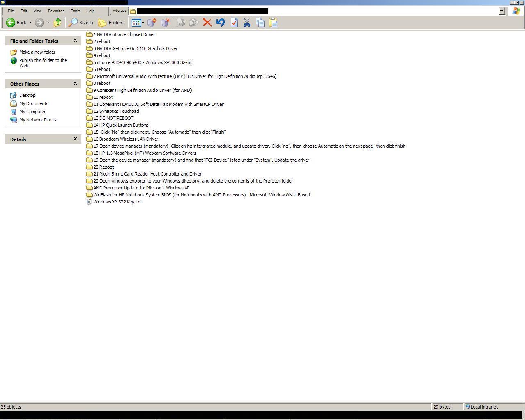Open My Computer link
The height and width of the screenshot is (420, 525).
[x=32, y=112]
